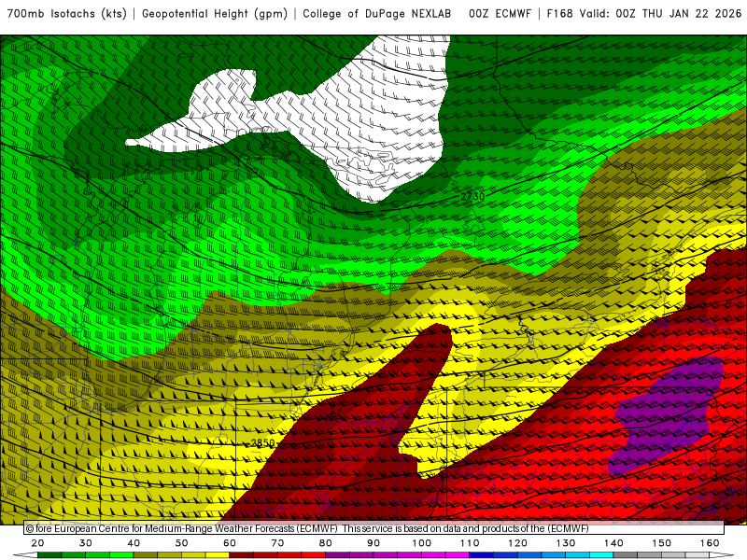This screenshot has width=747, height=560.
Task: Click the 70 legend value
Action: 277,543
